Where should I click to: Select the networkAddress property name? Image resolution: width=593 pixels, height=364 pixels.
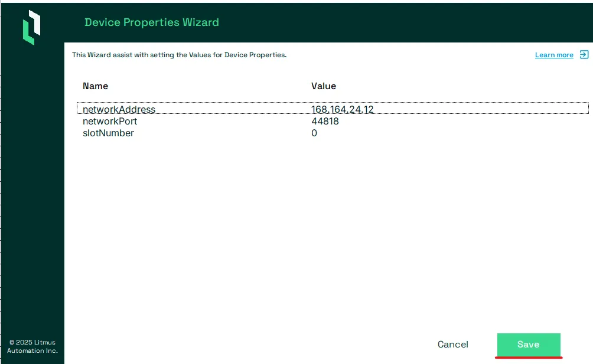point(119,109)
